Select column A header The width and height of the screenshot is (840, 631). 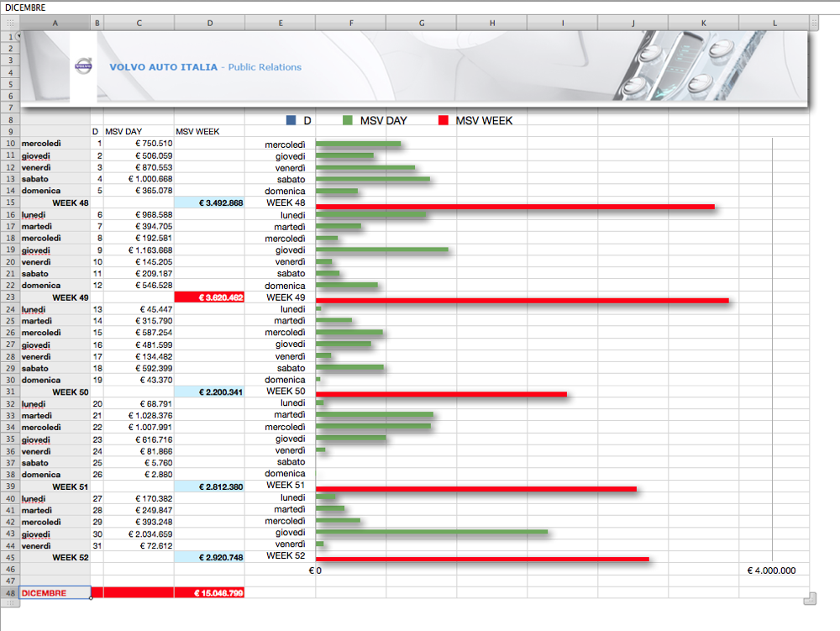pyautogui.click(x=55, y=24)
